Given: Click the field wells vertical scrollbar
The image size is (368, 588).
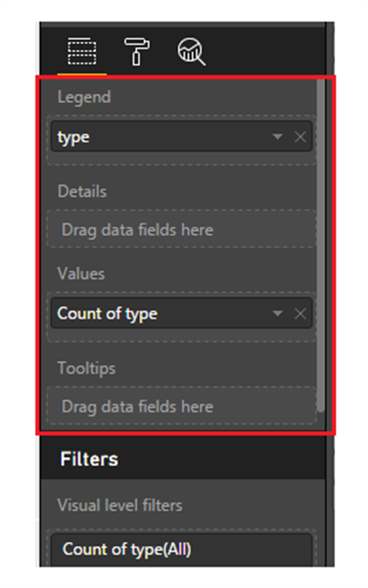Looking at the screenshot, I should 320,246.
